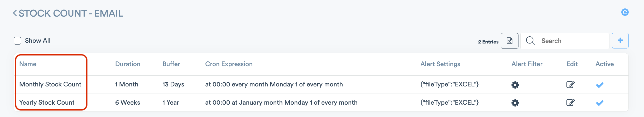
Task: Toggle active status of Monthly Stock Count
Action: [x=599, y=85]
